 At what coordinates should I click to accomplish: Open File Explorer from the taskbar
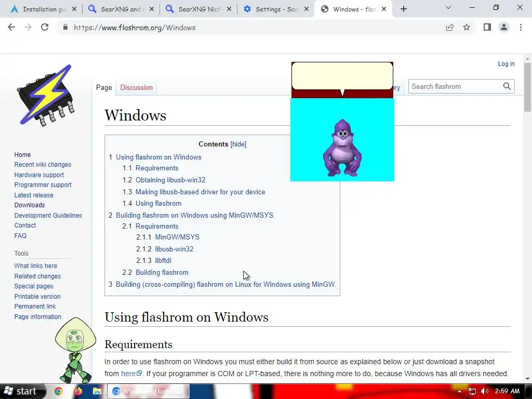pos(97,391)
